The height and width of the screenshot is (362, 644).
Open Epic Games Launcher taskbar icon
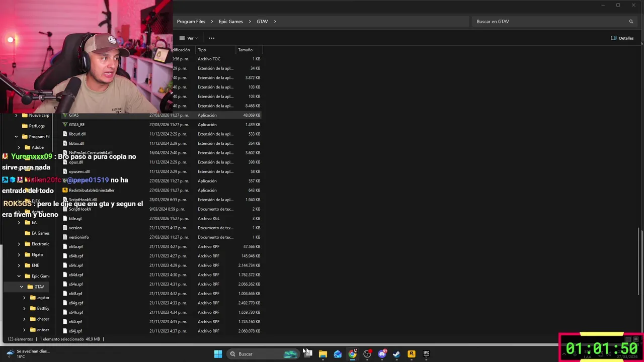(426, 354)
